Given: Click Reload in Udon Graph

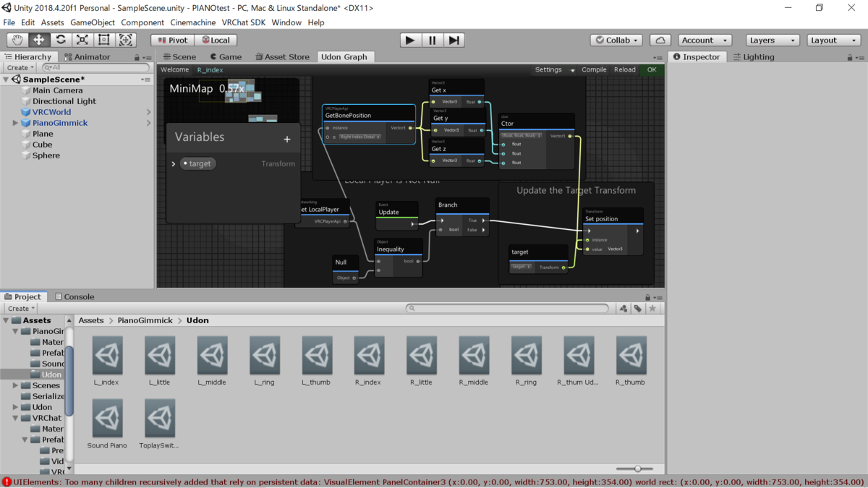Looking at the screenshot, I should coord(624,69).
